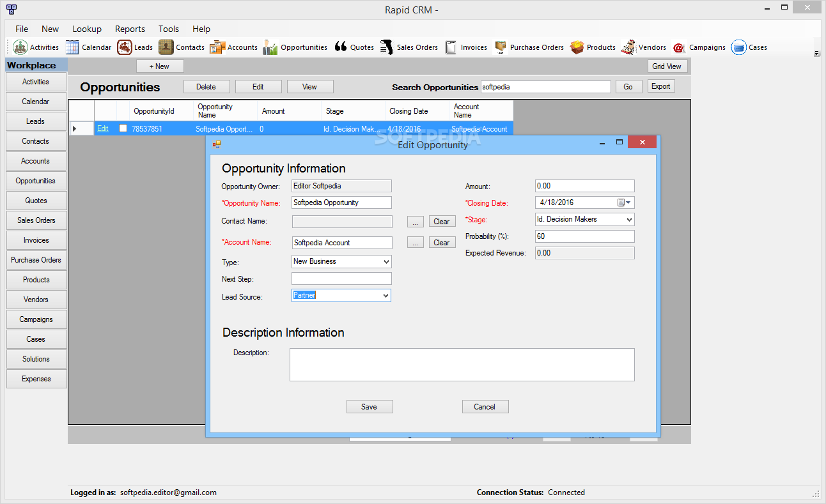Click the Cancel button in the dialog

tap(485, 407)
